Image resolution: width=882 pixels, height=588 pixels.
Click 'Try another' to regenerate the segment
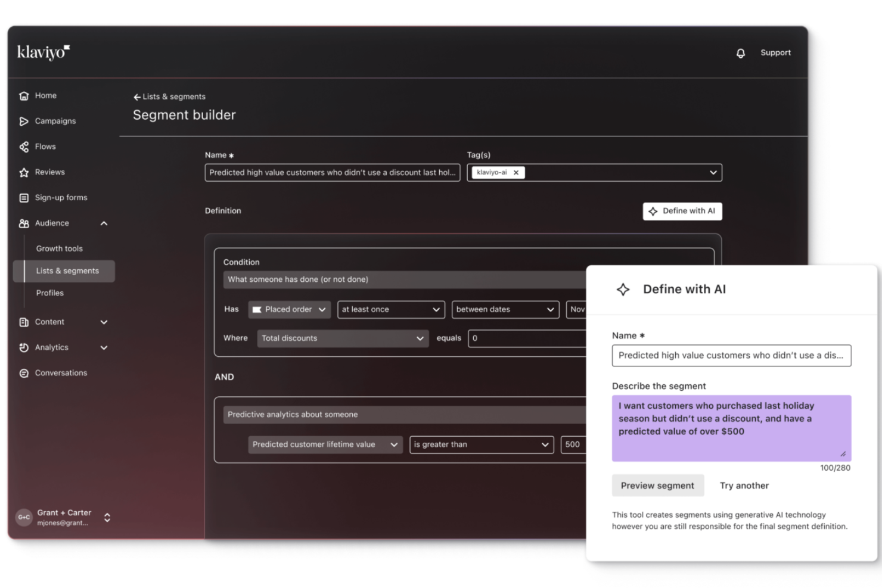pyautogui.click(x=744, y=486)
